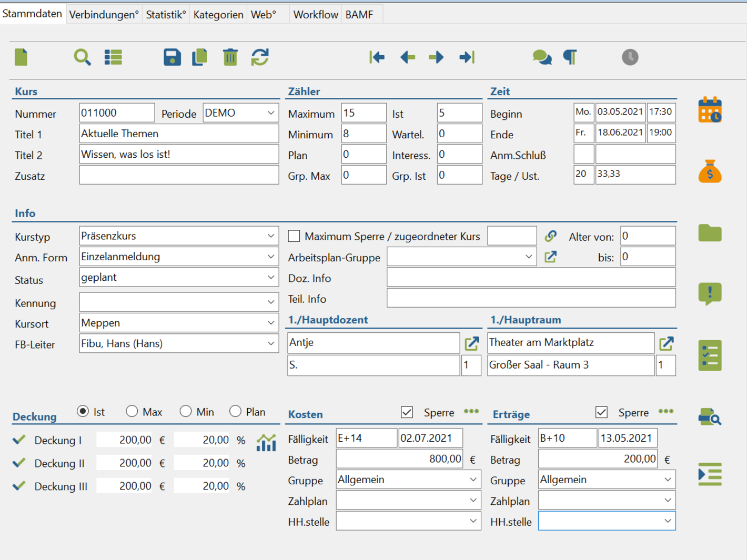Open the green folder icon
Image resolution: width=747 pixels, height=560 pixels.
point(710,233)
